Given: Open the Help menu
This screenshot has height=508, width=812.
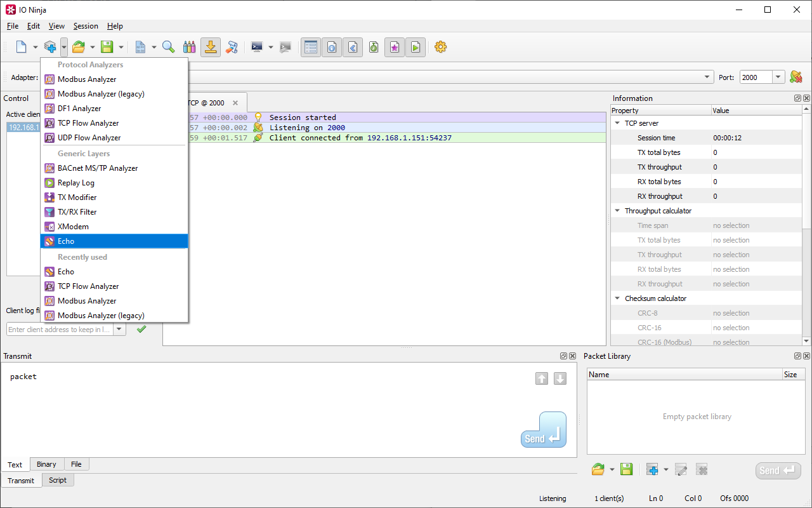Looking at the screenshot, I should [115, 26].
